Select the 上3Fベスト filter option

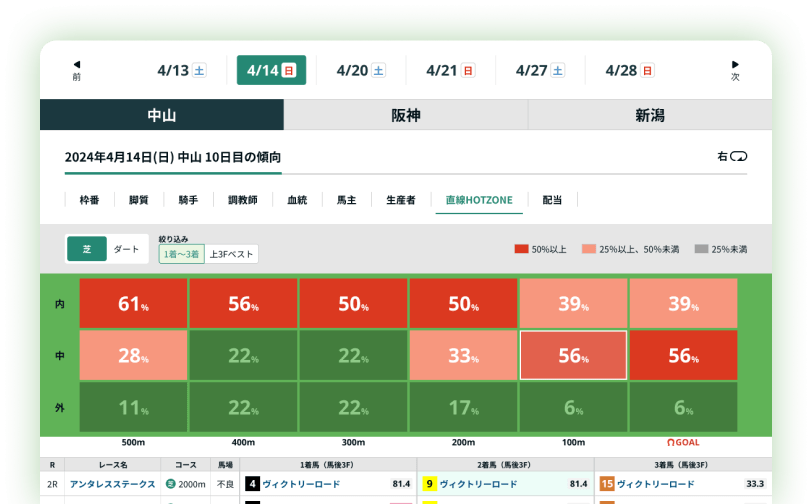point(231,254)
